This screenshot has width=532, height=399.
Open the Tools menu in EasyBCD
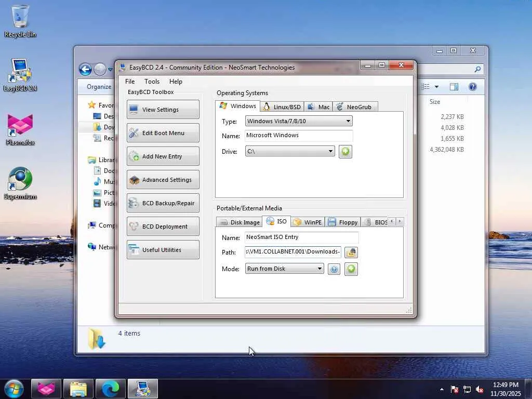pyautogui.click(x=152, y=82)
